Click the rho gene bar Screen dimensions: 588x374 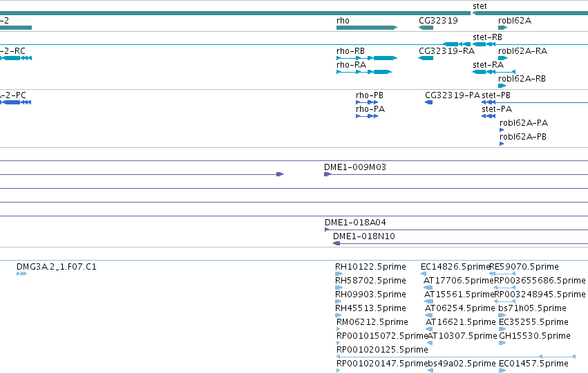pos(367,28)
